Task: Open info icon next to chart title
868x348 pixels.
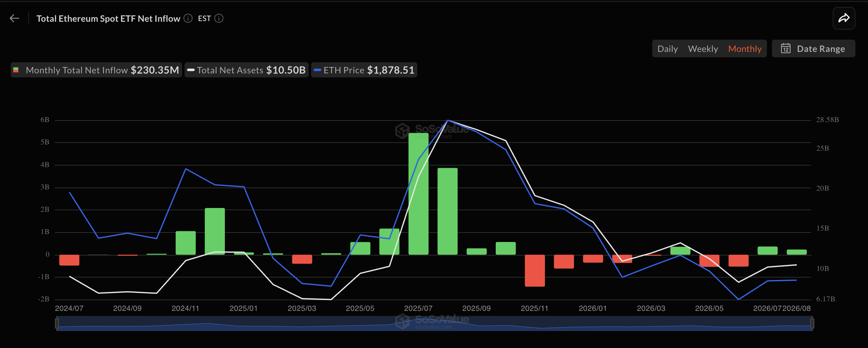Action: [188, 19]
